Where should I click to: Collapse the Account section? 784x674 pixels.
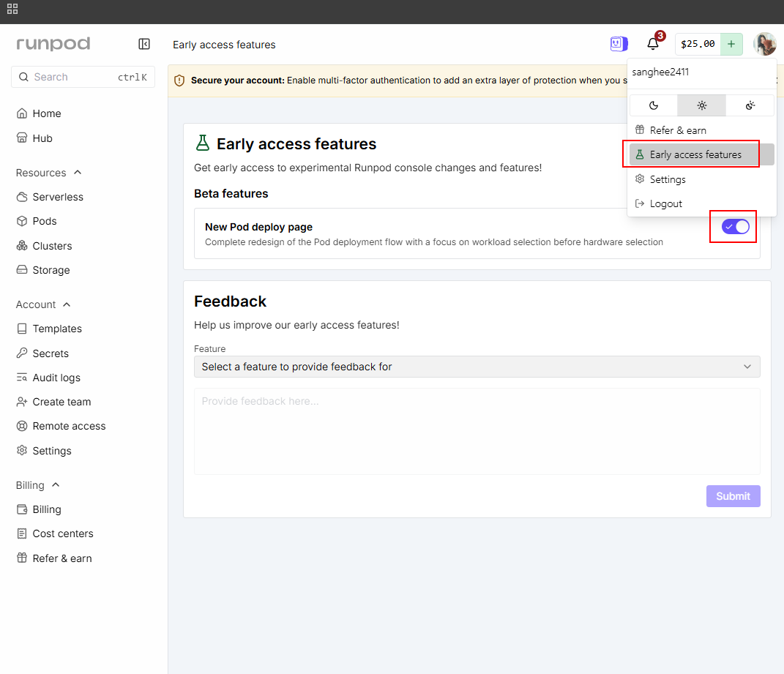[43, 304]
